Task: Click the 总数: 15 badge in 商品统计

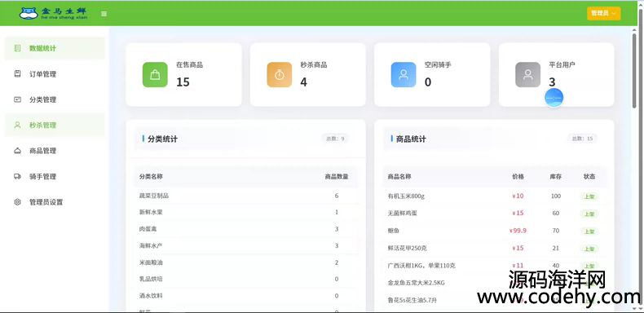Action: 582,139
